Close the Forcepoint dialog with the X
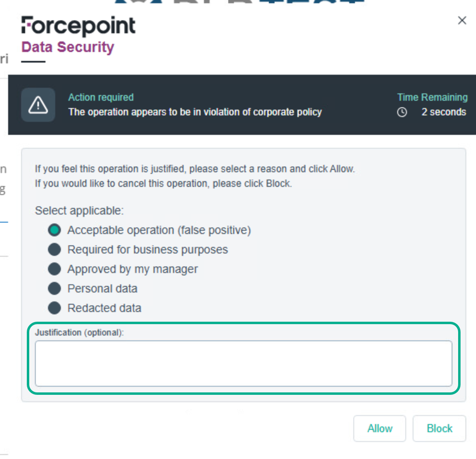 pyautogui.click(x=462, y=20)
